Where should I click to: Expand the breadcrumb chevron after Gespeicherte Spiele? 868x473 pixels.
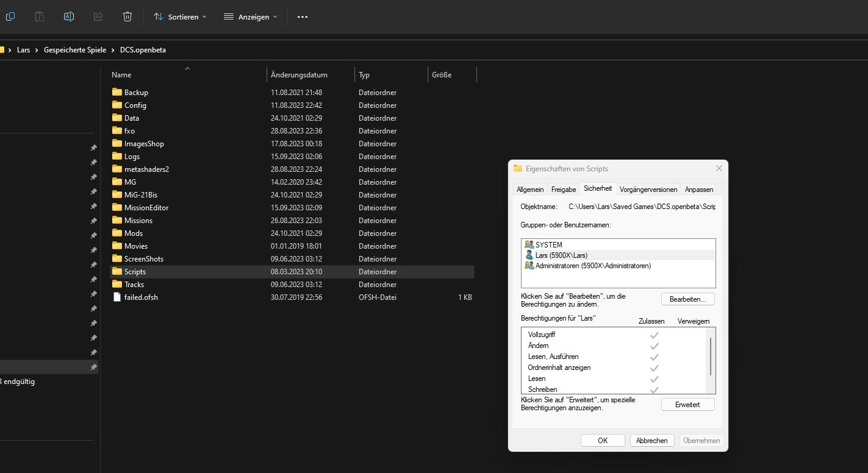(113, 50)
